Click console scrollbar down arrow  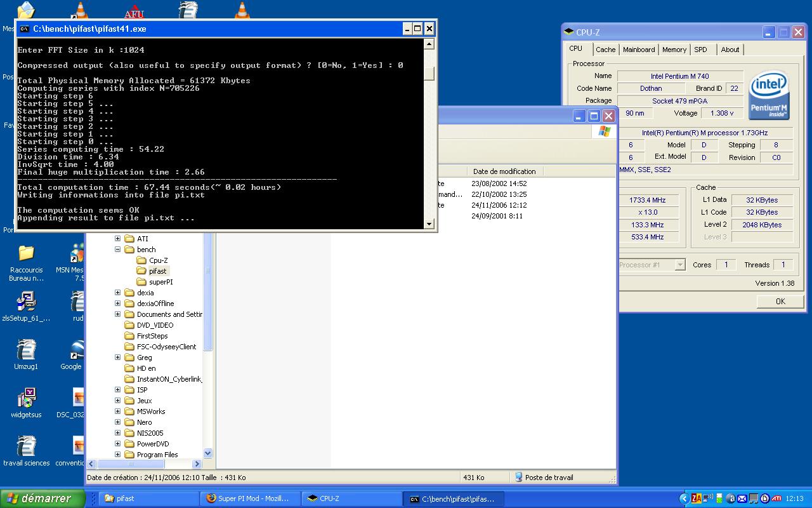click(429, 224)
